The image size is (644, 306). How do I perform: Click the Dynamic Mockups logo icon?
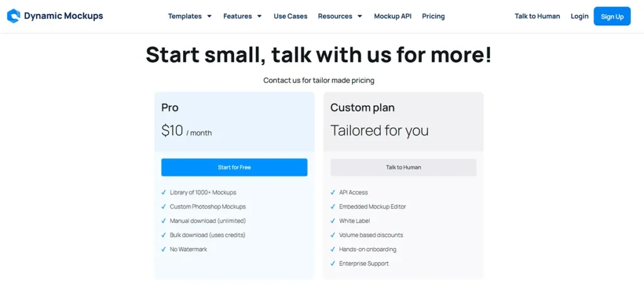coord(13,16)
